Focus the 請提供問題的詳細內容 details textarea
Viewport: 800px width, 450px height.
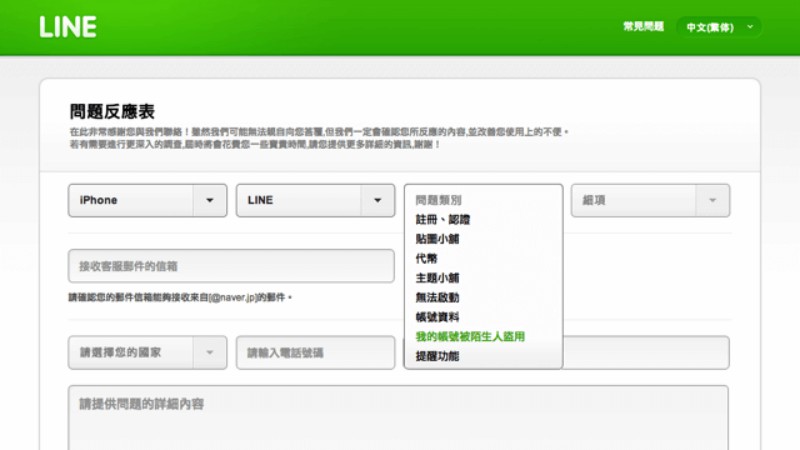point(398,418)
